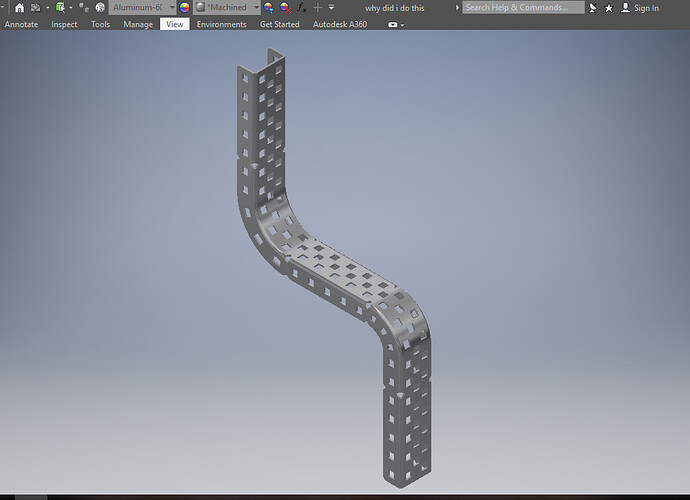Screen dimensions: 690x500
Task: Click the Home icon in quick access toolbar
Action: (x=19, y=7)
